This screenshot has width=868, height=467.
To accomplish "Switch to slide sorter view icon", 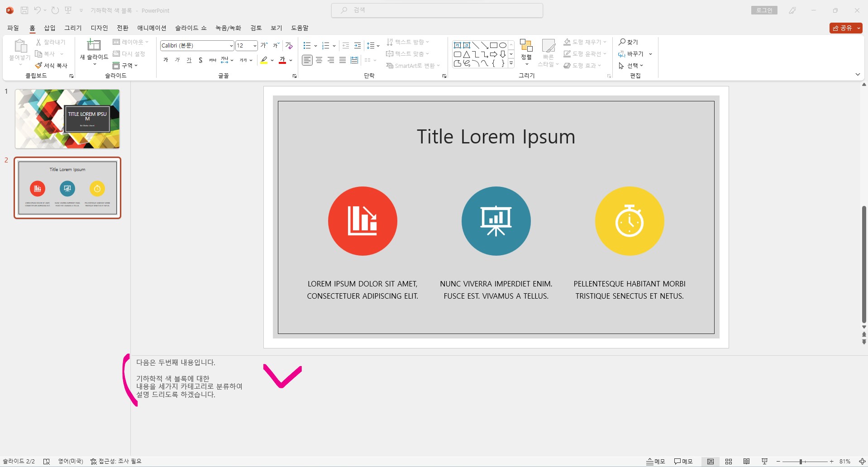I will pos(729,462).
